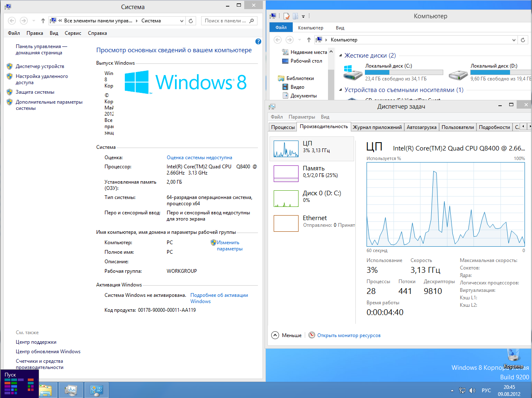Screen dimensions: 532x398
Task: Open the Сервис menu
Action: click(x=73, y=33)
